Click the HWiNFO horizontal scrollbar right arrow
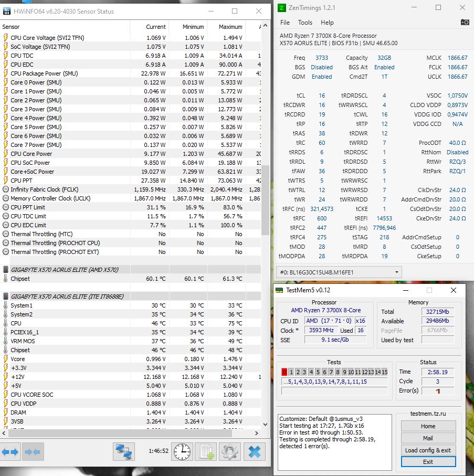This screenshot has height=476, width=474. point(257,433)
